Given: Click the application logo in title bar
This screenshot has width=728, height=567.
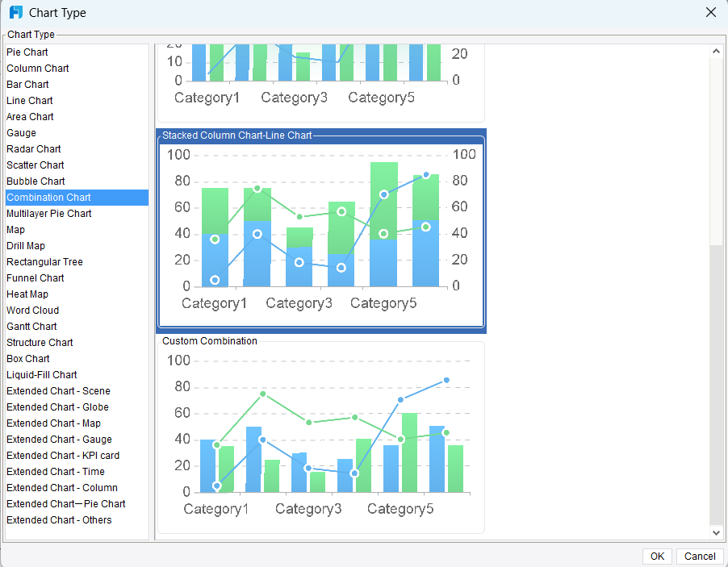Looking at the screenshot, I should point(16,13).
